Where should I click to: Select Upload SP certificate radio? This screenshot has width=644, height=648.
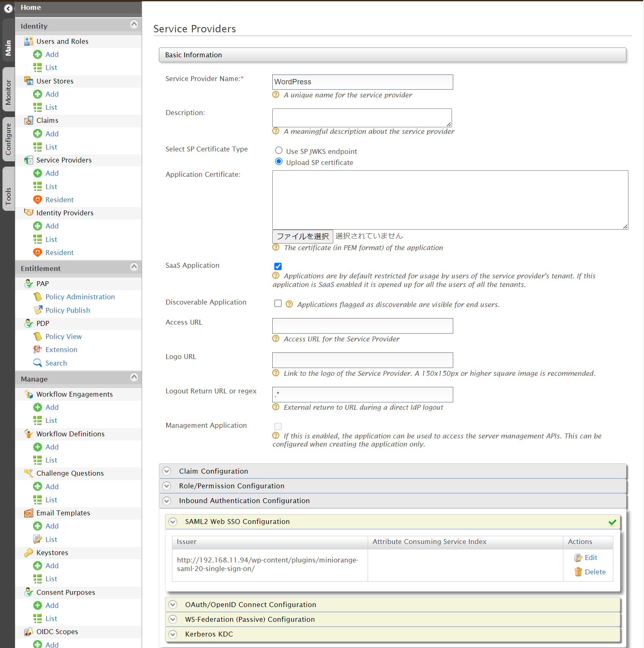click(279, 161)
